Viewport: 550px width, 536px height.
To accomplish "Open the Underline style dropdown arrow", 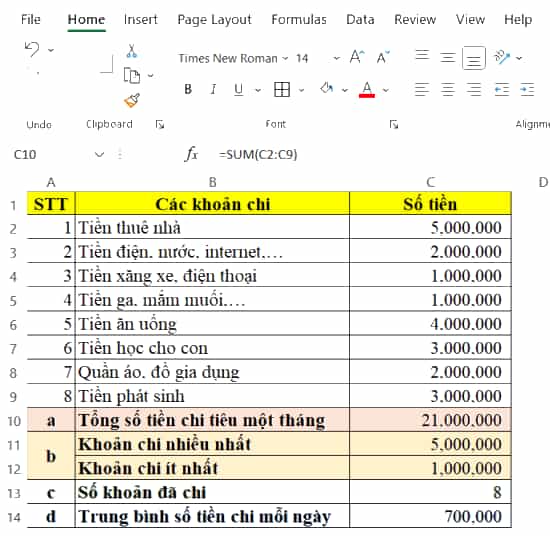I will [258, 91].
